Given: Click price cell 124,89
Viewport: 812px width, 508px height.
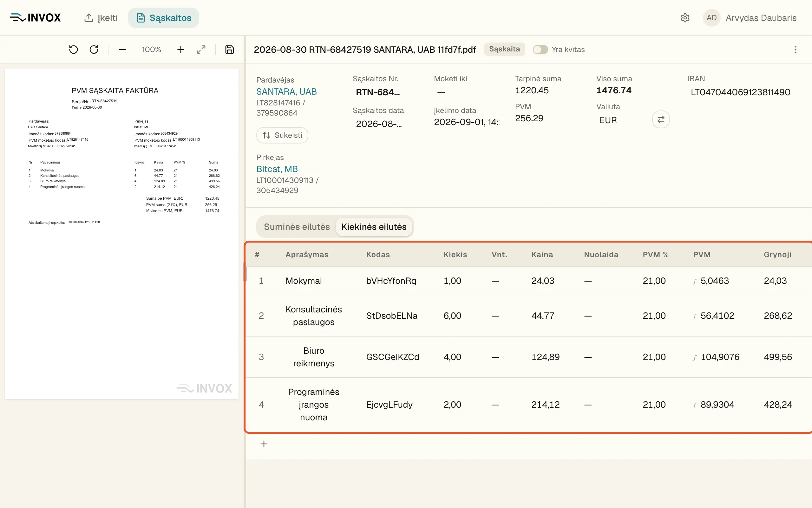Looking at the screenshot, I should click(x=546, y=357).
